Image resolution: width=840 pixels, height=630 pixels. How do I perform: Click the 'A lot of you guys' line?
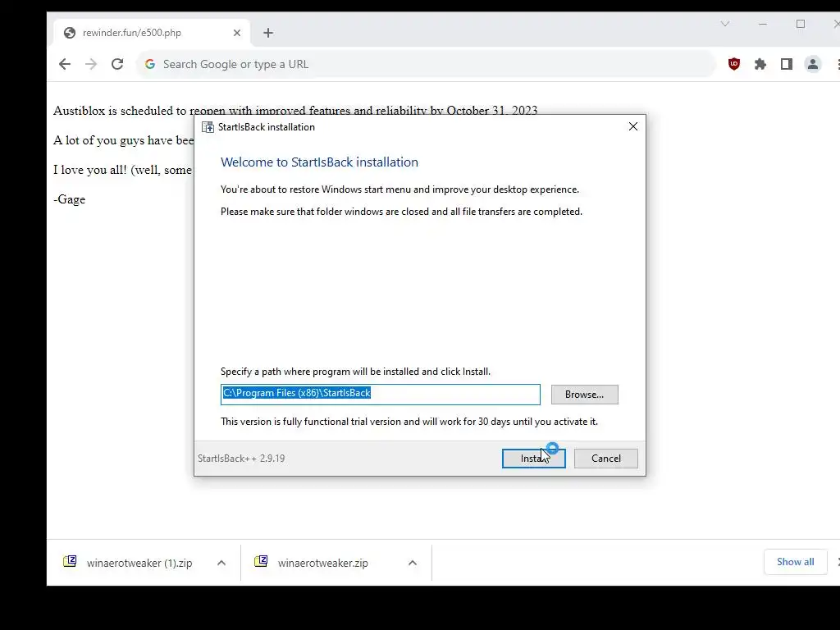click(123, 140)
